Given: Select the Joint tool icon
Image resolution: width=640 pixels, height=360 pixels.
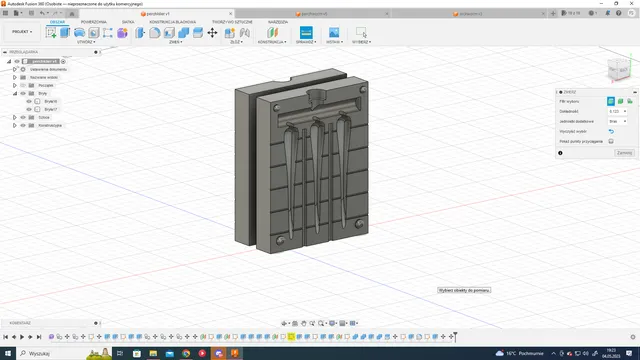Looking at the screenshot, I should [244, 33].
